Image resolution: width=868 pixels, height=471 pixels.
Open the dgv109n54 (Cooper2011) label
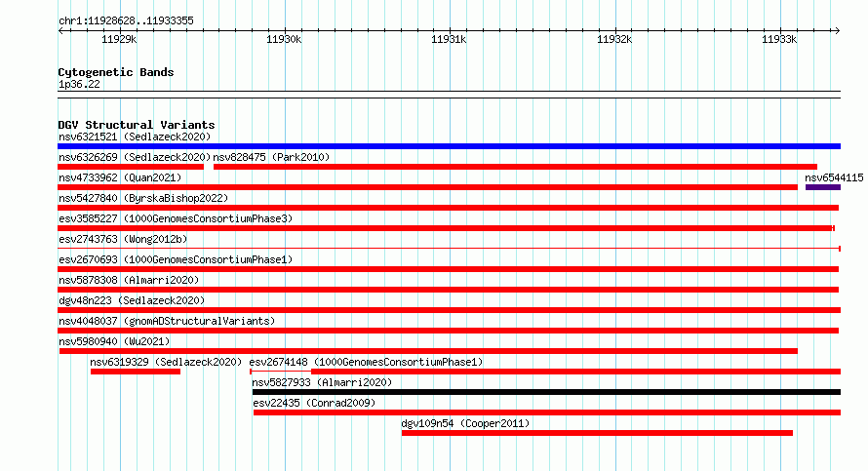click(x=465, y=423)
